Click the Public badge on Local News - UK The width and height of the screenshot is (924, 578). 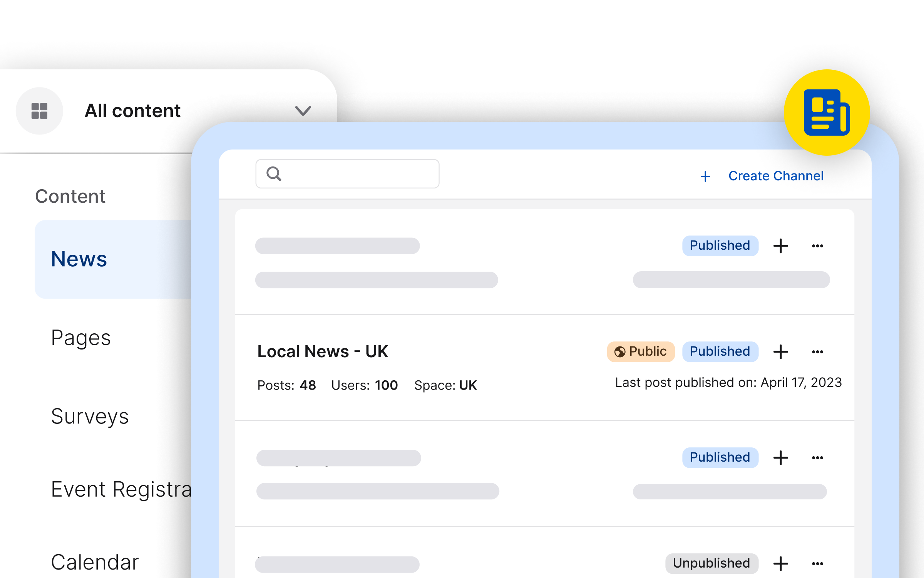point(641,352)
